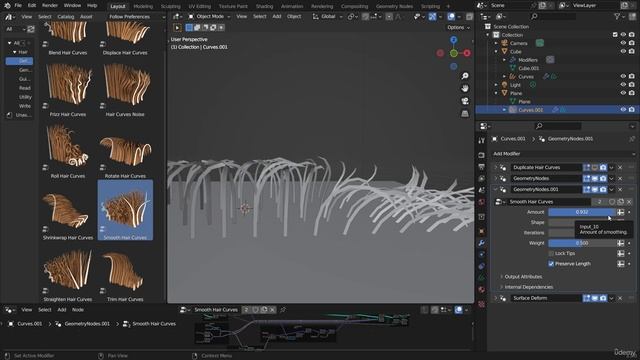Open the asset browser Catalog menu
The image size is (640, 360).
(66, 17)
